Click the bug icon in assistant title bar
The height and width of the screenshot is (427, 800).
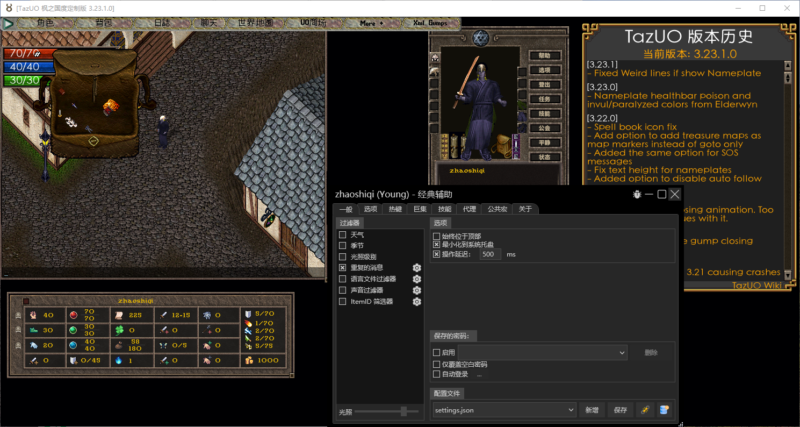[638, 194]
